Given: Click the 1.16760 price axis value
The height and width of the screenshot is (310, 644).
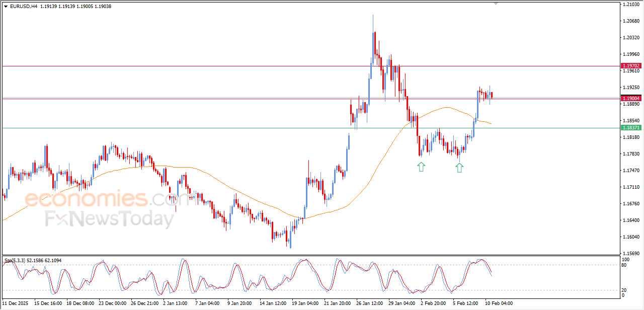Looking at the screenshot, I should pyautogui.click(x=630, y=204).
